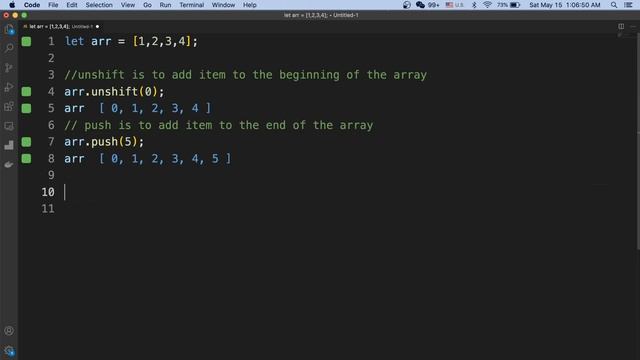Image resolution: width=640 pixels, height=360 pixels.
Task: Open the Explorer view in activity bar
Action: pos(9,29)
